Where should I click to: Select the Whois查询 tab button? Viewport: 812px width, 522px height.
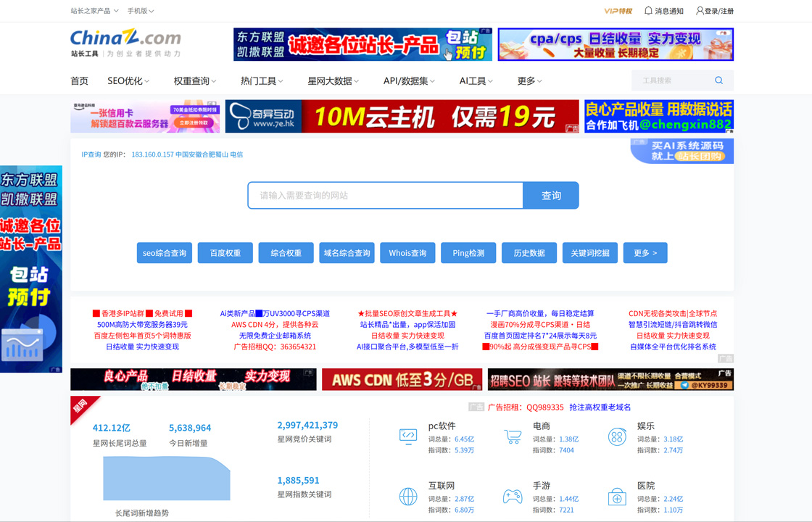click(x=407, y=253)
